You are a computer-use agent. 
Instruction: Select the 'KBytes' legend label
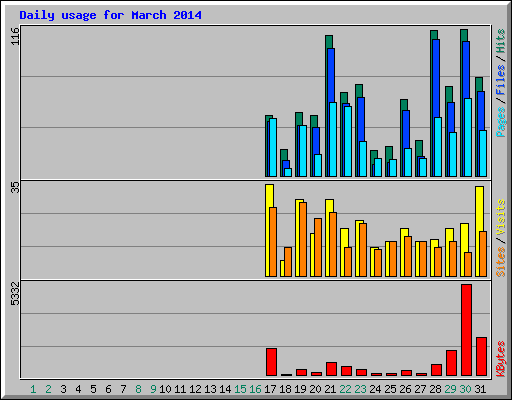coord(500,359)
